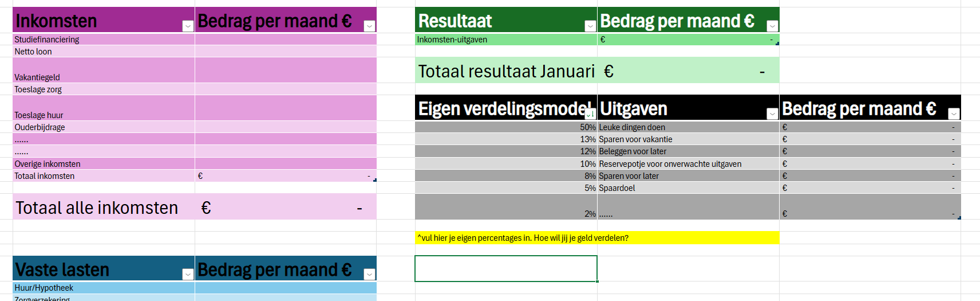Open the Inkomsten column filter dropdown
Screen dimensions: 980x301
point(187,26)
